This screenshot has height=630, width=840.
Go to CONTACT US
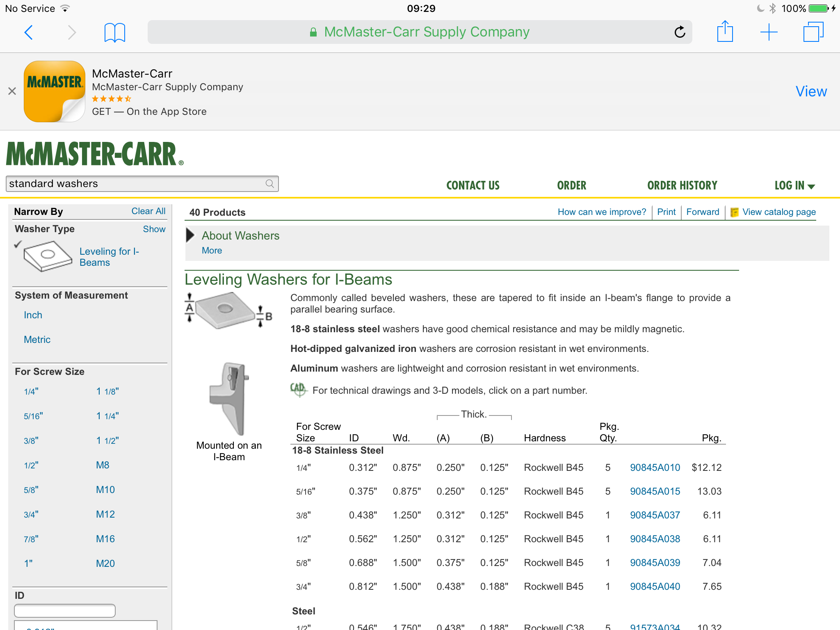(473, 185)
